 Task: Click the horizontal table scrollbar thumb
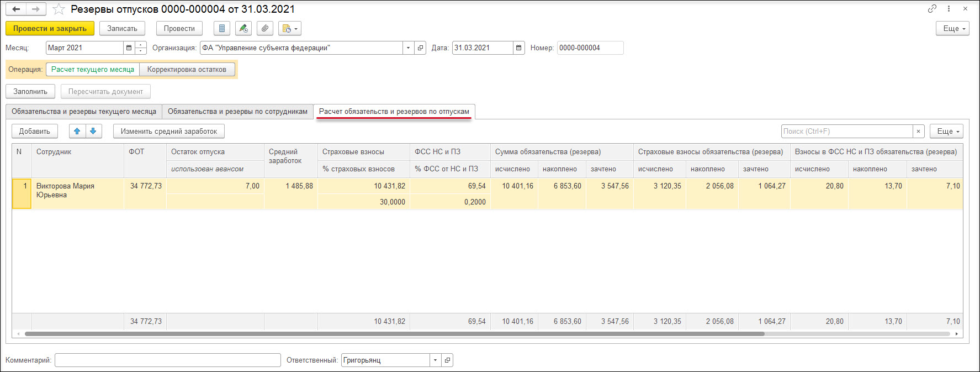[394, 334]
